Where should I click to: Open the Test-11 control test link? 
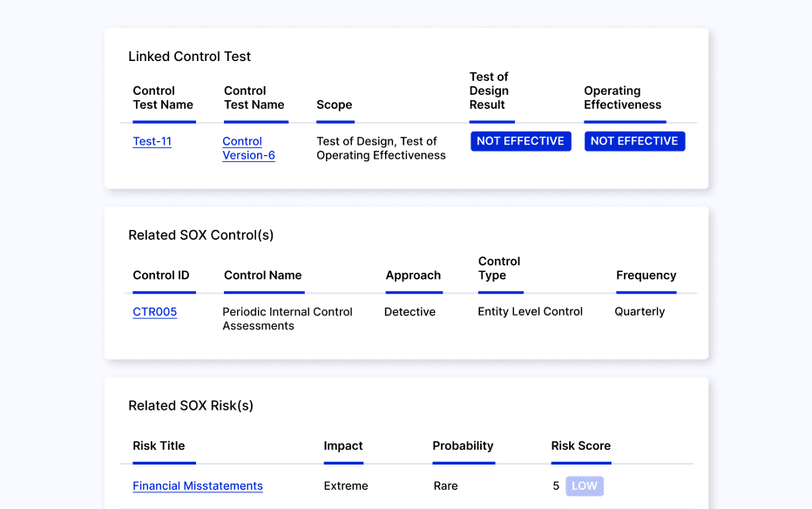tap(152, 141)
